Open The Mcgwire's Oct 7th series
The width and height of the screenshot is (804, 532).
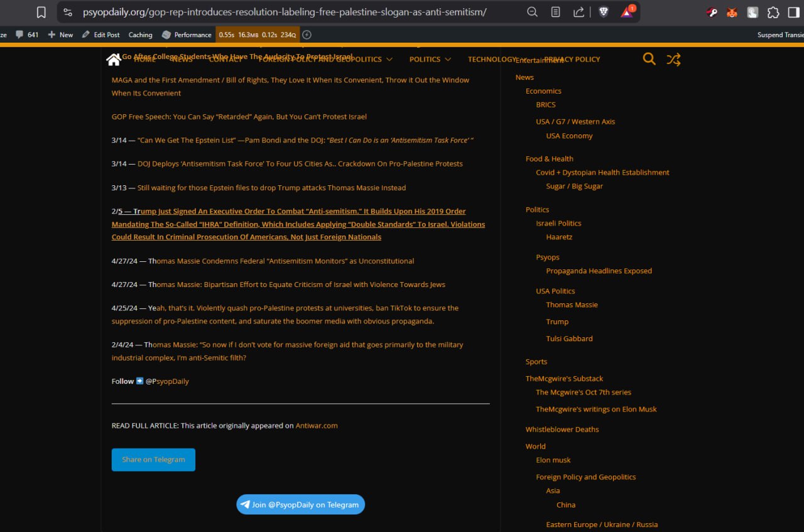pyautogui.click(x=584, y=392)
